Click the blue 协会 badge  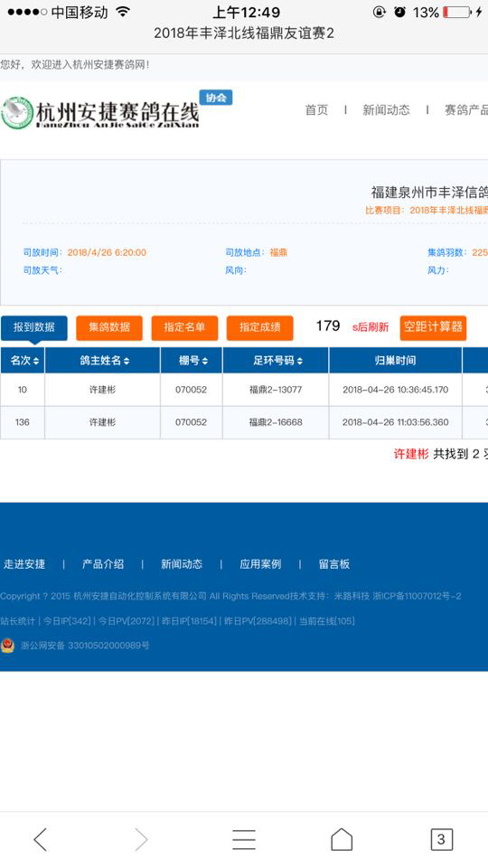(216, 98)
